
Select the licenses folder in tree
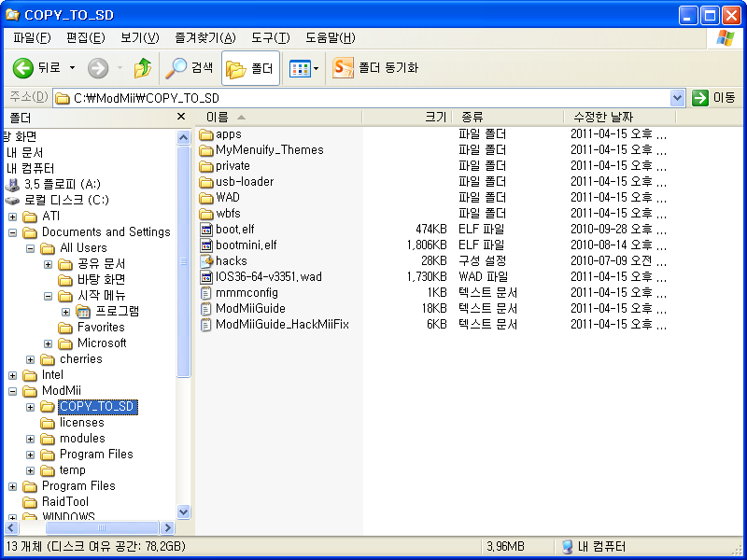(x=73, y=423)
